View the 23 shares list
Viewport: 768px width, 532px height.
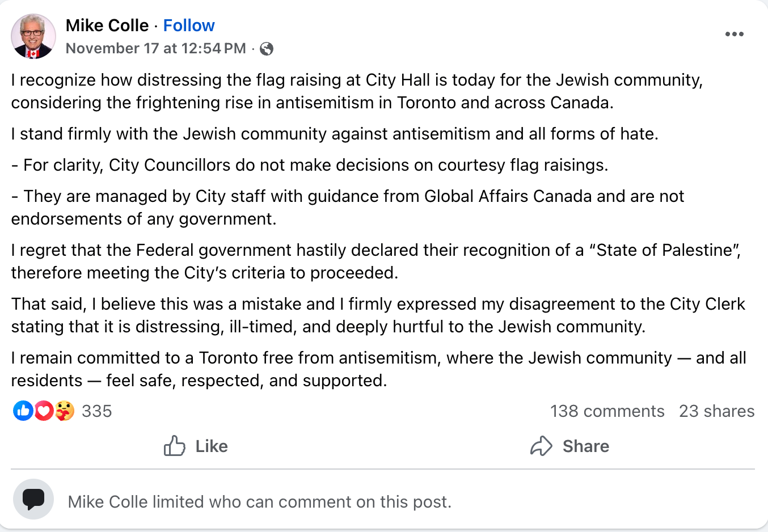point(716,411)
